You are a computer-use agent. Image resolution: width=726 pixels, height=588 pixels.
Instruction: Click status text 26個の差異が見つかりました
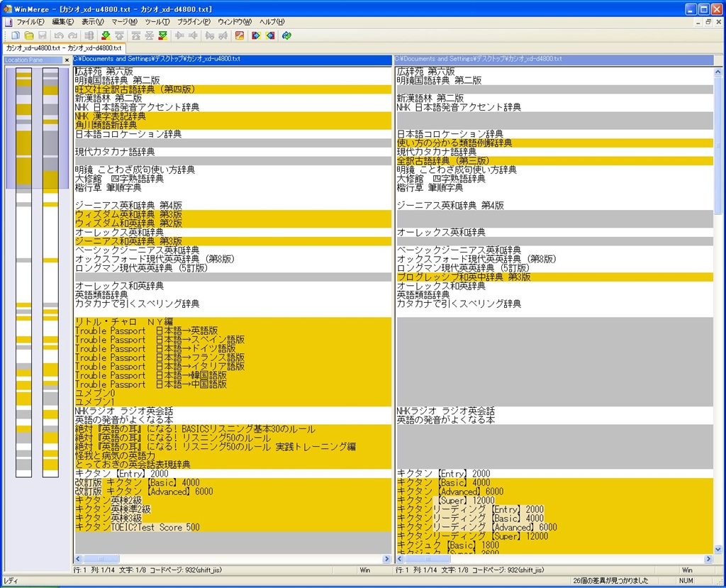pyautogui.click(x=610, y=581)
